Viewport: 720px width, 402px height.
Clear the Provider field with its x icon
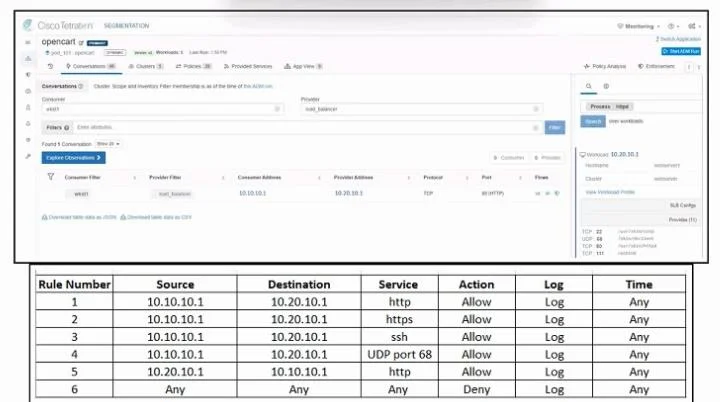click(536, 109)
